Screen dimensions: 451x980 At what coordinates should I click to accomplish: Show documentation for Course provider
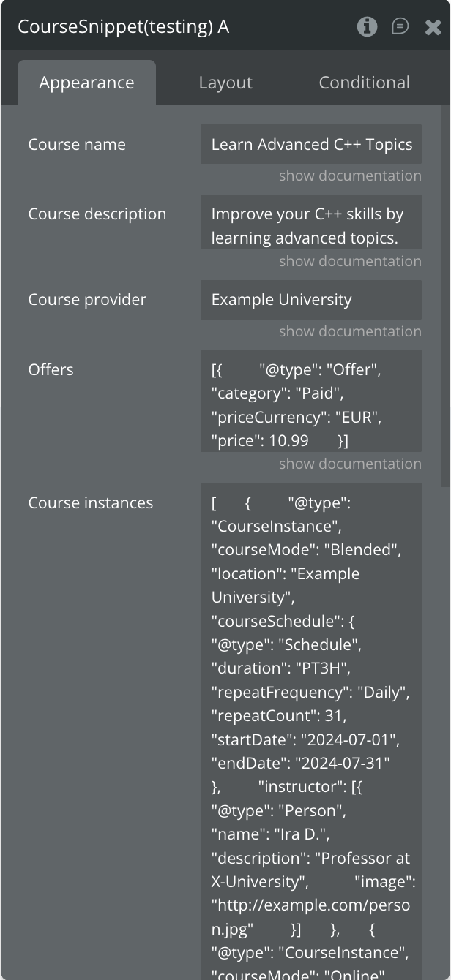[350, 331]
